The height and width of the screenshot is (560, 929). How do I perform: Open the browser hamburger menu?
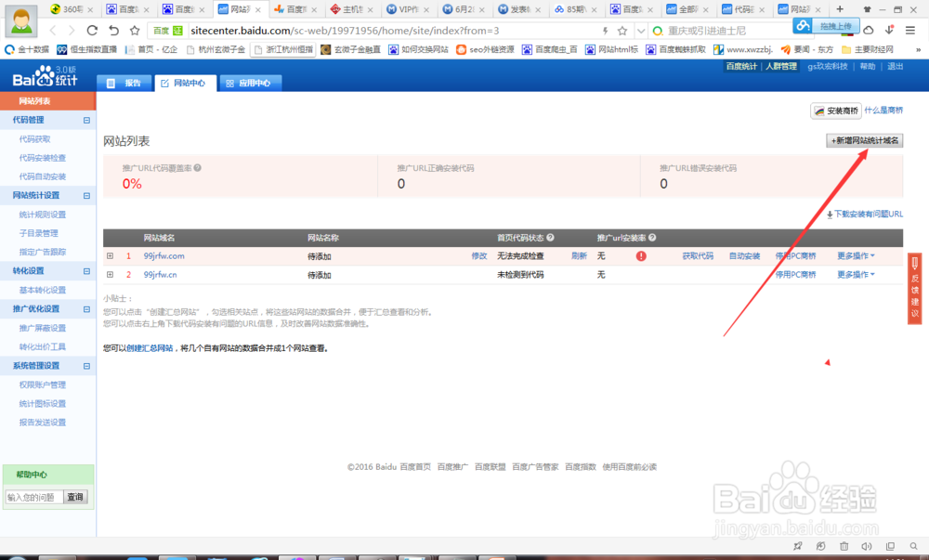(910, 31)
